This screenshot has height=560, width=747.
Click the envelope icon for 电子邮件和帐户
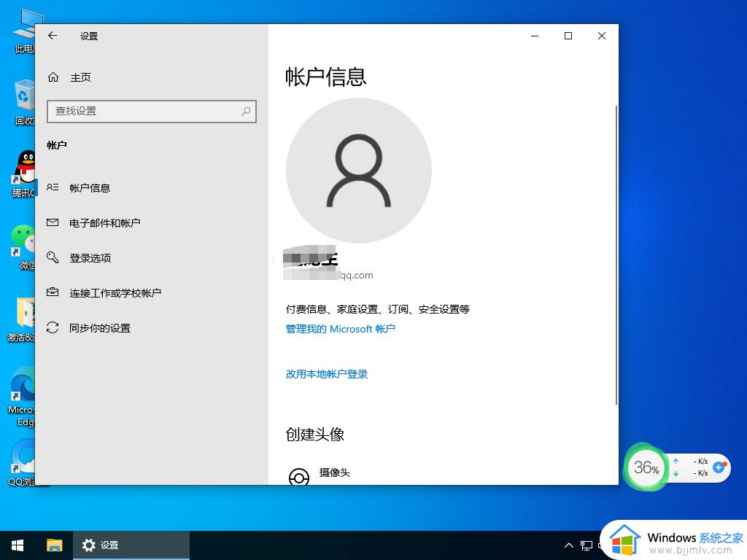click(53, 222)
